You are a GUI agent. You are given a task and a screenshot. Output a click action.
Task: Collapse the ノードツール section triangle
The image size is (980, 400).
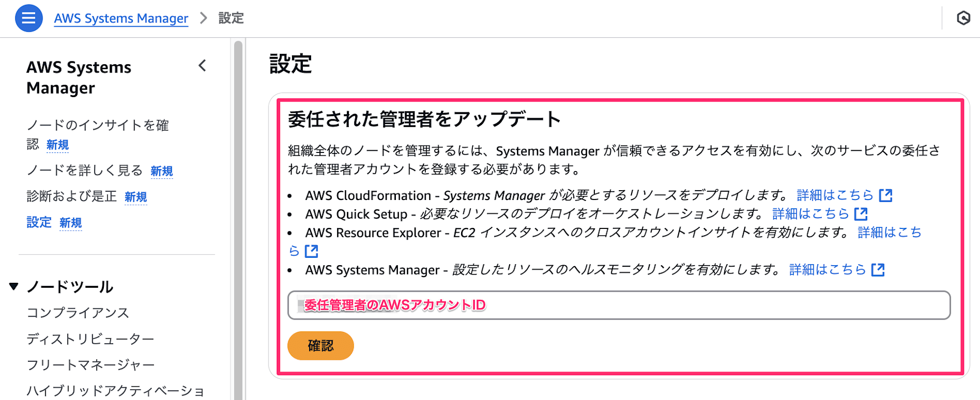click(14, 286)
